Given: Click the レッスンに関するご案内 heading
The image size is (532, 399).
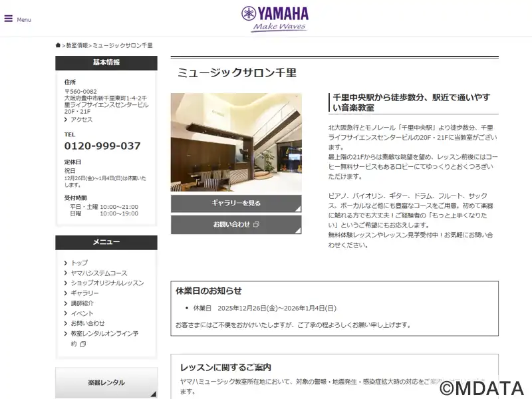Looking at the screenshot, I should click(x=225, y=368).
